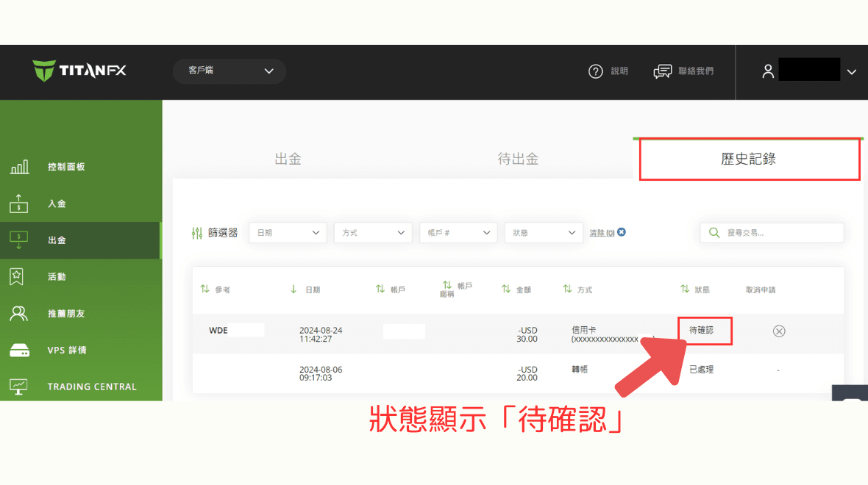Open Trading Central in the sidebar
The image size is (868, 485).
92,387
